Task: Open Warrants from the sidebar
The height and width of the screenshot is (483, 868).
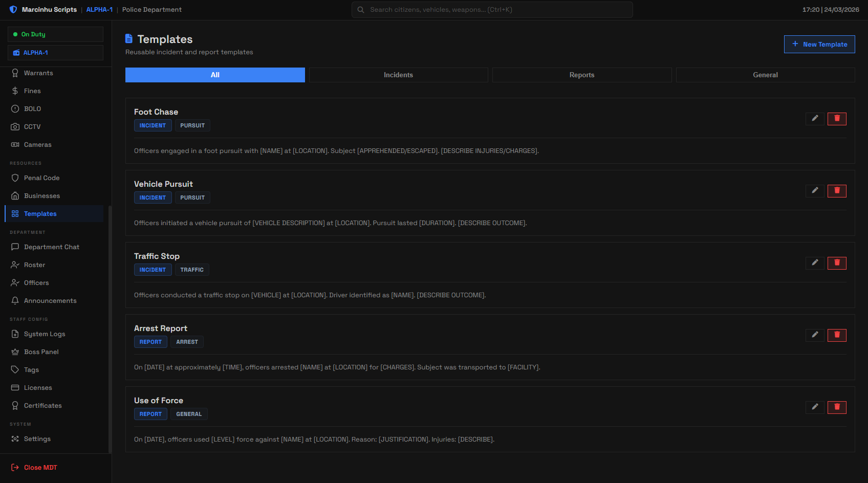Action: click(54, 73)
